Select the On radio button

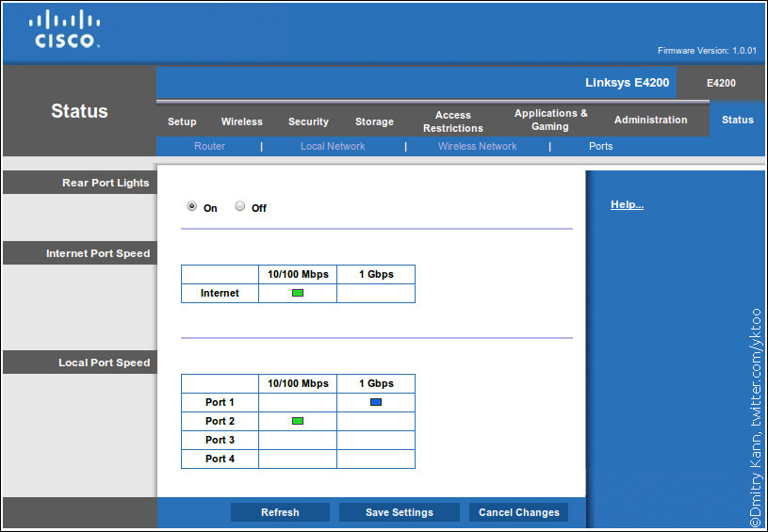[192, 206]
